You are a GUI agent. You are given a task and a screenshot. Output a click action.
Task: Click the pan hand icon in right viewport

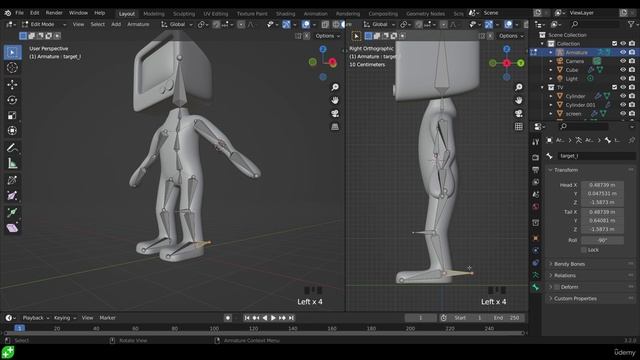[x=519, y=100]
